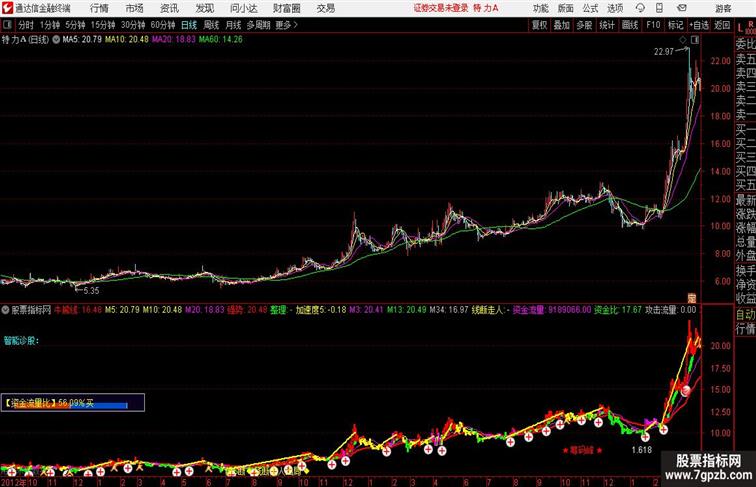Screen dimensions: 756x487
Task: Click the 统计 button
Action: coord(607,25)
